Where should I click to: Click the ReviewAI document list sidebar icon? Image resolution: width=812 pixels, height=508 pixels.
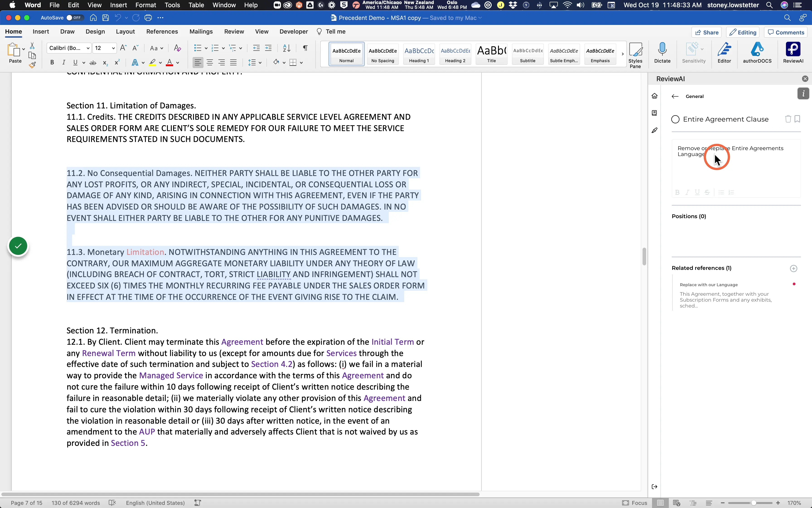click(654, 113)
